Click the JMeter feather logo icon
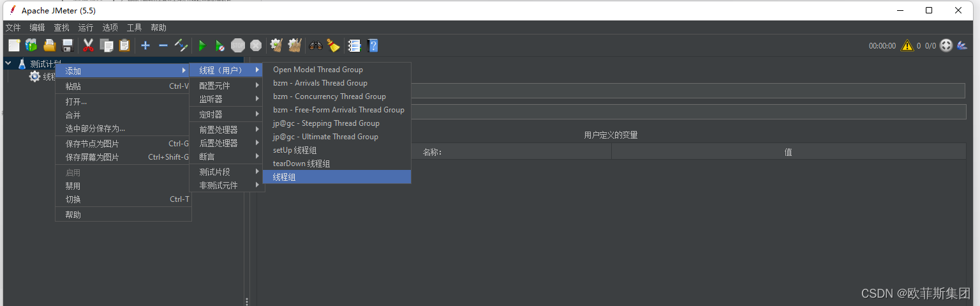The image size is (980, 306). coord(962,45)
